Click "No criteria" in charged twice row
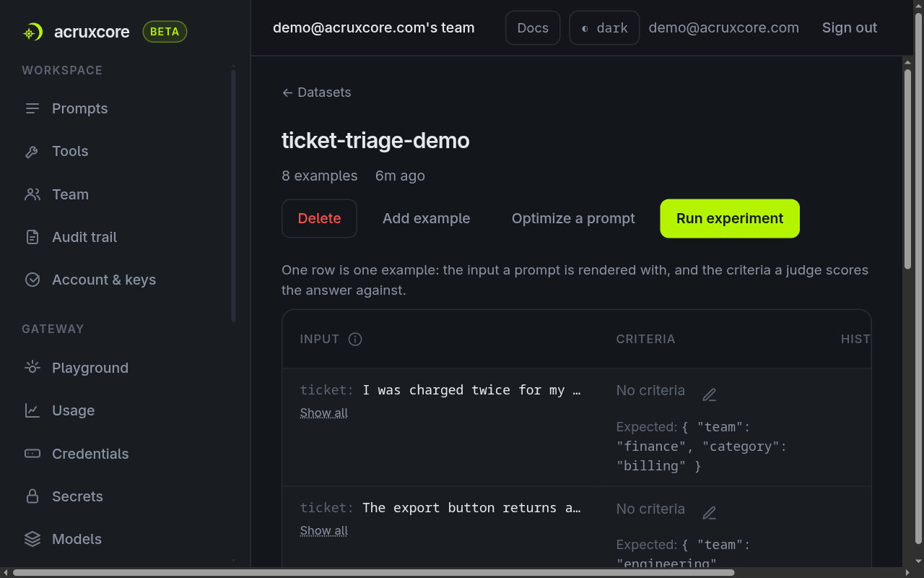Viewport: 924px width, 578px height. coord(650,390)
